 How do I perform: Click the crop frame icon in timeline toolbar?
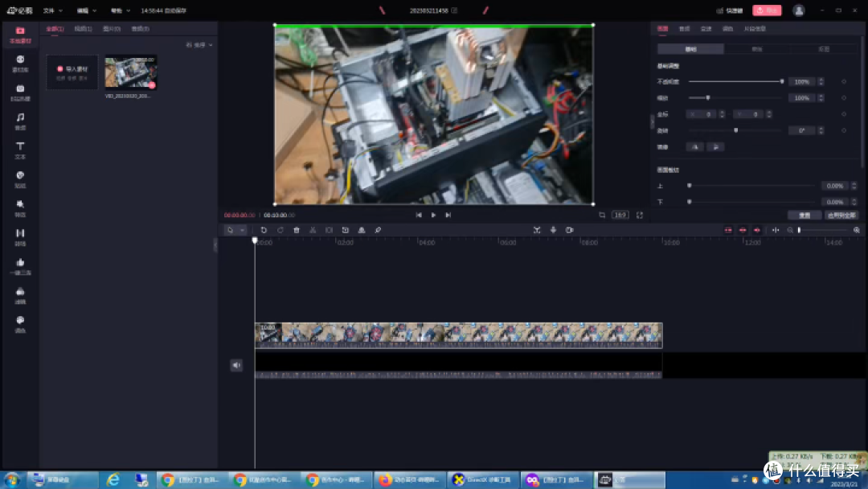point(329,230)
